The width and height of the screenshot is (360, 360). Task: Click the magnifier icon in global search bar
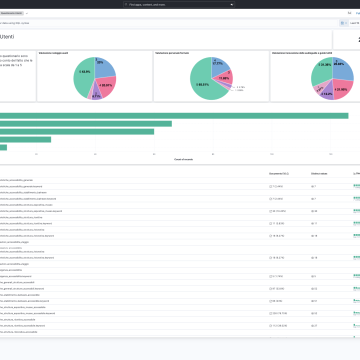coord(126,5)
